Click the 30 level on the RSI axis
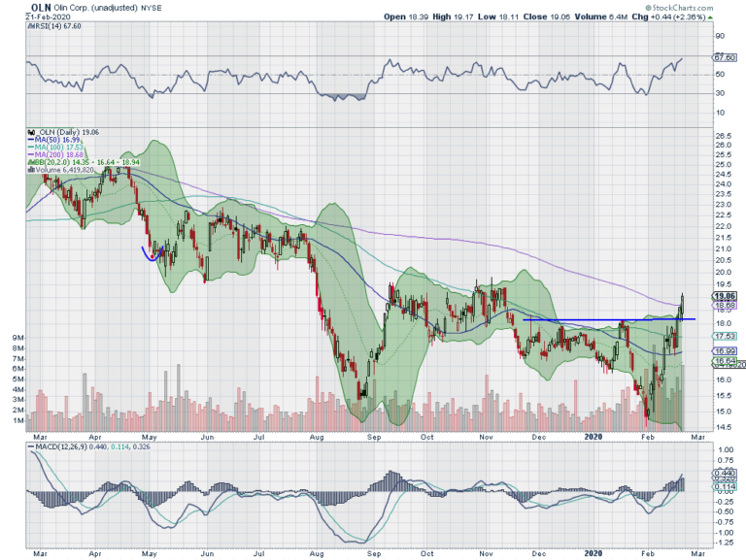The image size is (746, 560). pos(720,93)
